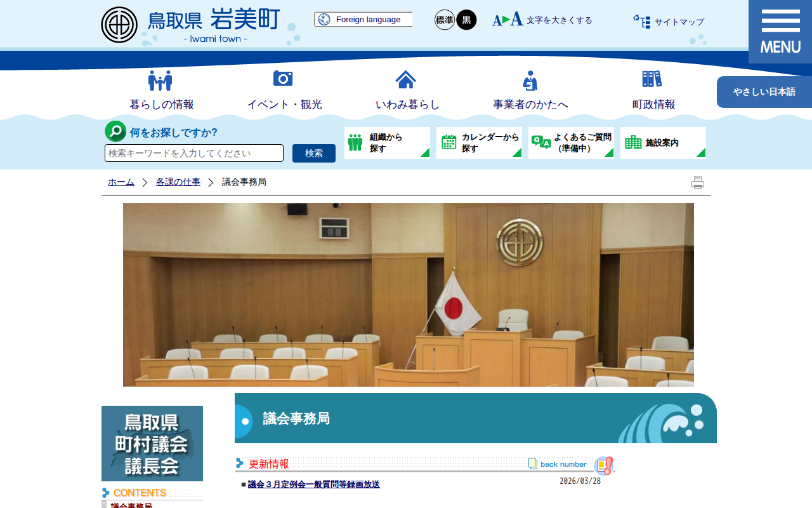Open 施設案内 facilities guide
The image size is (812, 508).
(663, 142)
